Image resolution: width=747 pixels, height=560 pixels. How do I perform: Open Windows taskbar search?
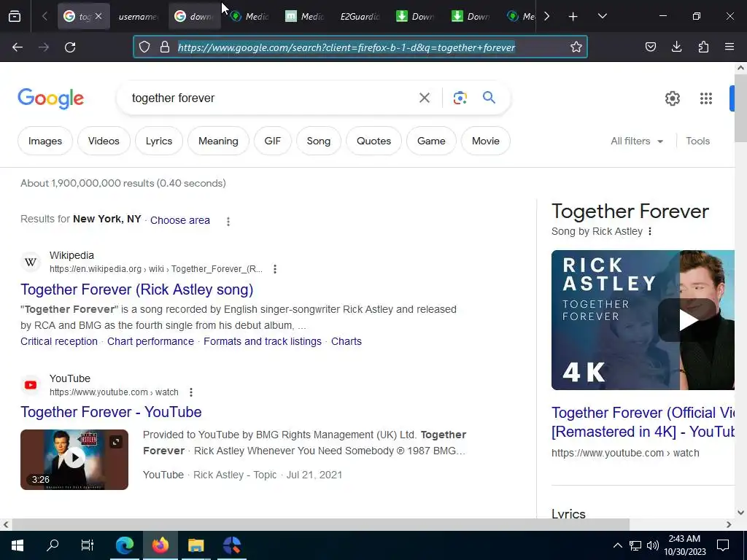point(53,545)
